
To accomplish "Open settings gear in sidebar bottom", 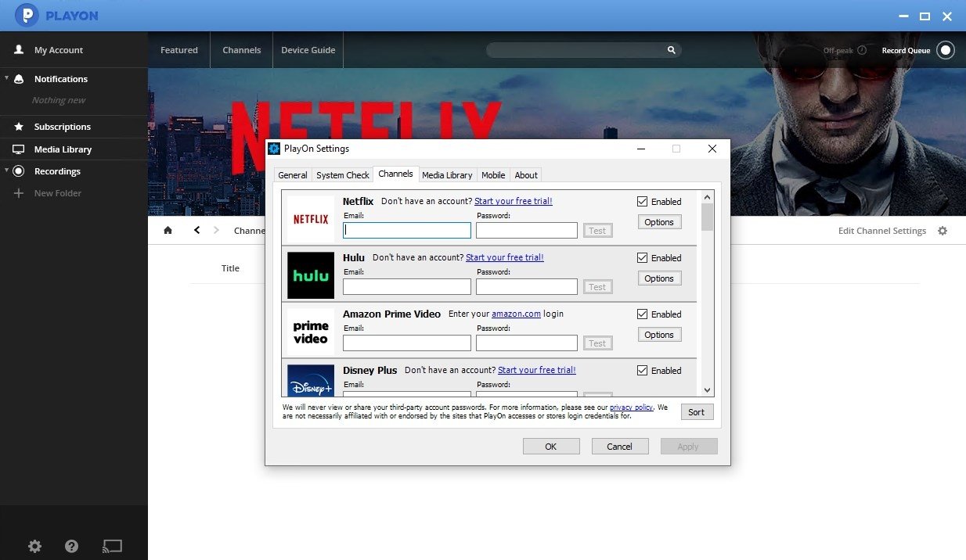I will pyautogui.click(x=34, y=546).
